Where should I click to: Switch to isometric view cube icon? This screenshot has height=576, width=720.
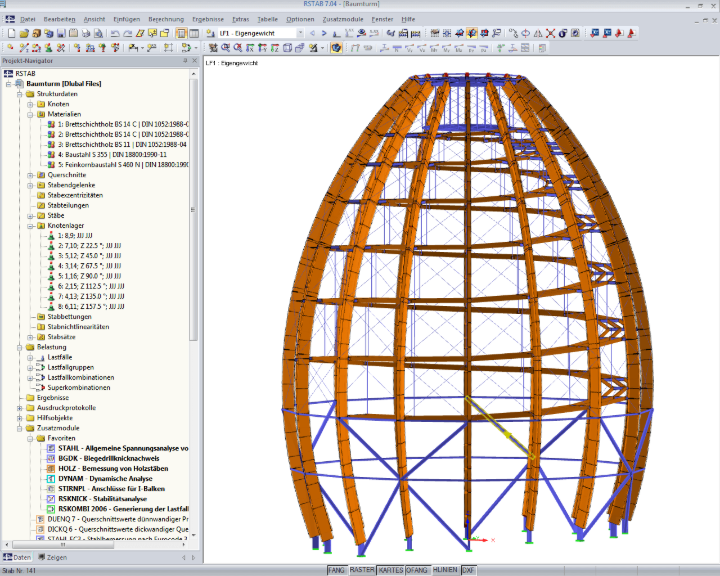(x=287, y=48)
